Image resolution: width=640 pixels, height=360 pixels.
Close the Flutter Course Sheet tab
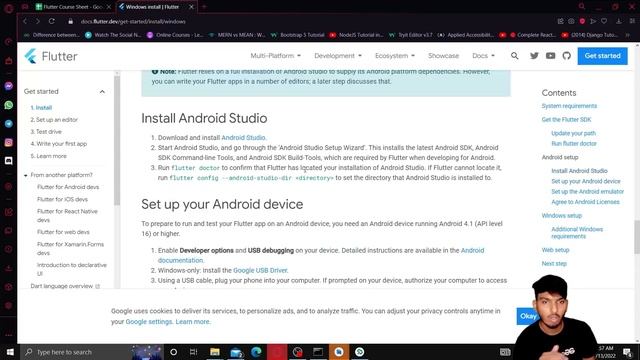[x=109, y=7]
